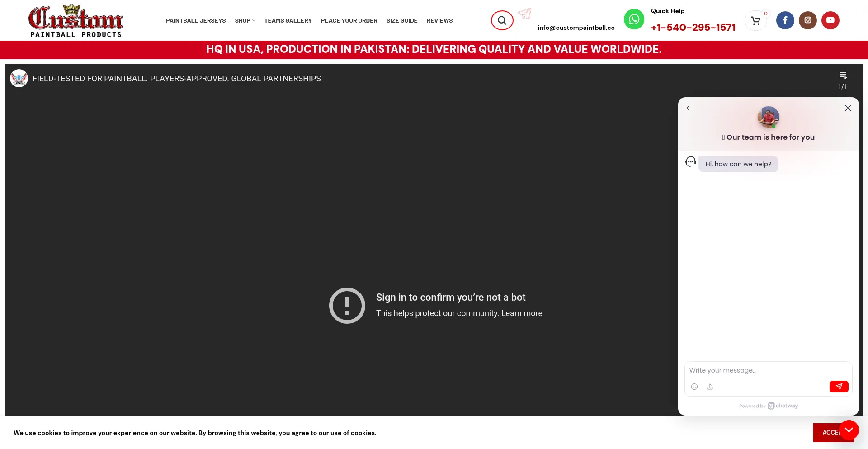
Task: Open the YouTube channel icon
Action: 830,20
